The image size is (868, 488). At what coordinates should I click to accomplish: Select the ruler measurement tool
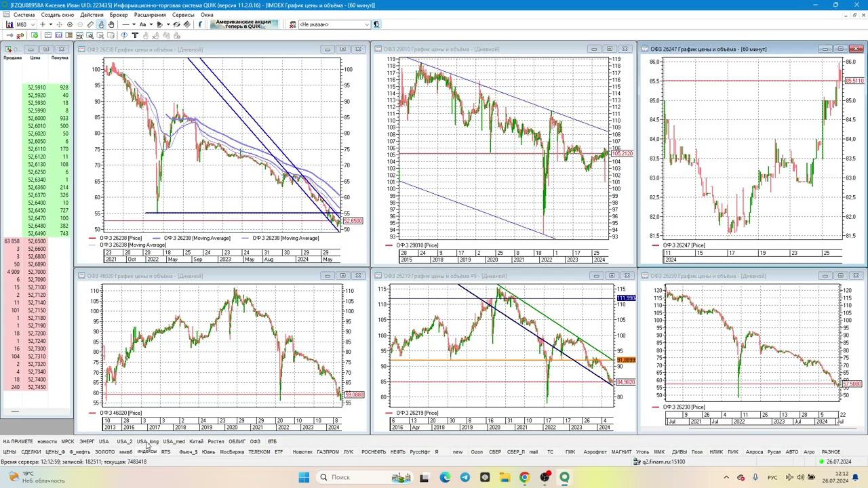90,24
